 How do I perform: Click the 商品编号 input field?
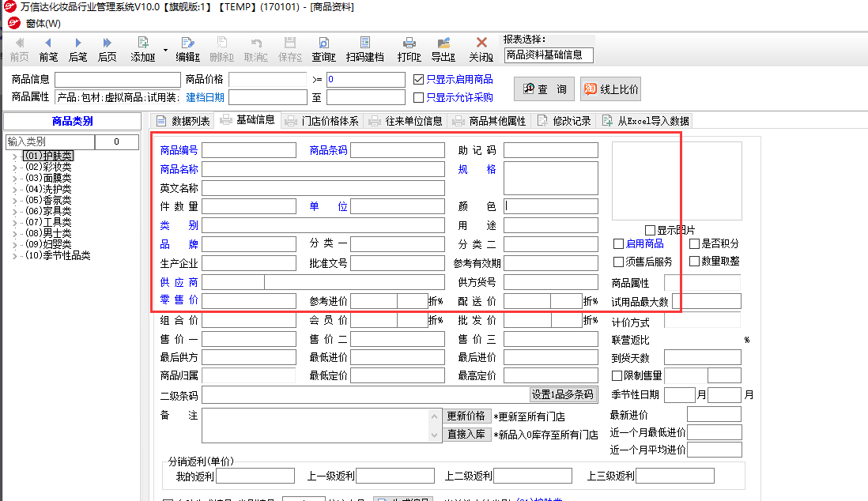pos(249,151)
